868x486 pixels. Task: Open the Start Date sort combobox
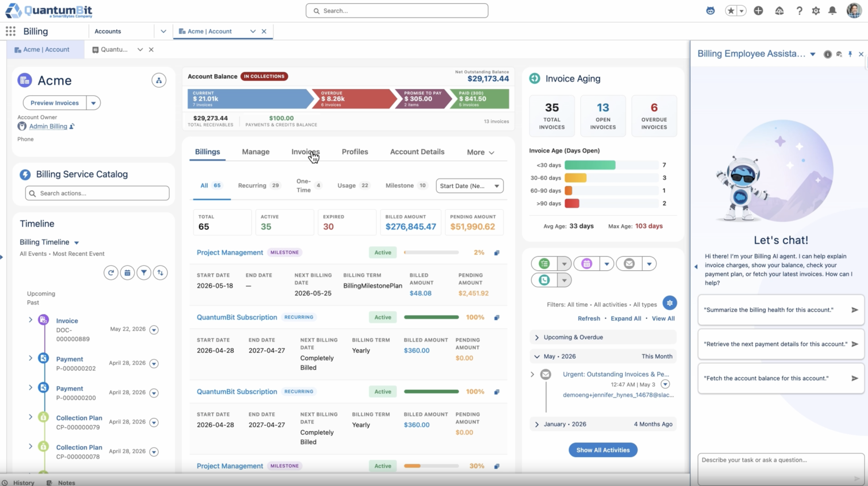coord(469,186)
